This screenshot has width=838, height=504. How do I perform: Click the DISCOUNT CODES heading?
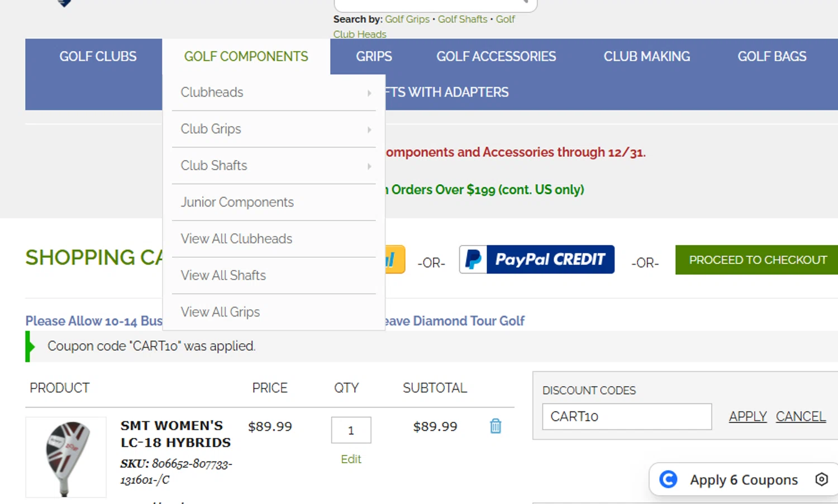click(x=589, y=390)
